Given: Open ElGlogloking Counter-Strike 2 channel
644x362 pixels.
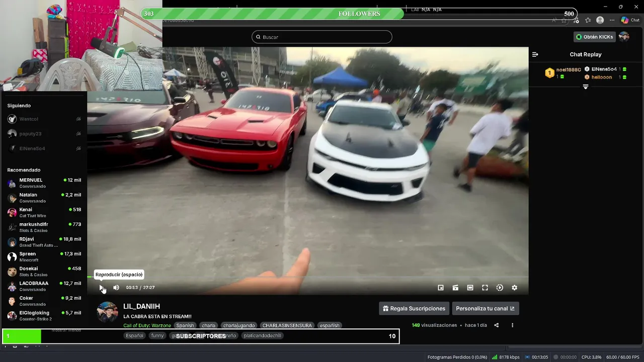Looking at the screenshot, I should pos(44,316).
